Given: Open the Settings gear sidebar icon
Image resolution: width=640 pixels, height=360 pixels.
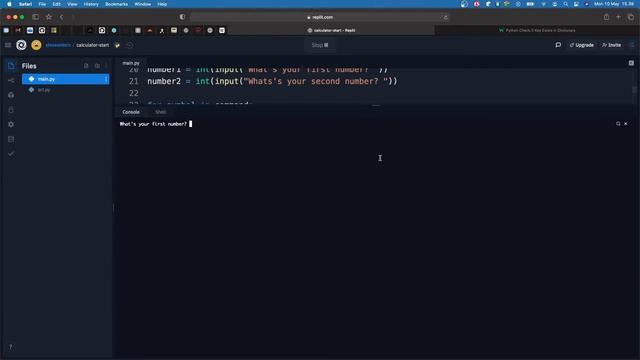Looking at the screenshot, I should (x=11, y=124).
